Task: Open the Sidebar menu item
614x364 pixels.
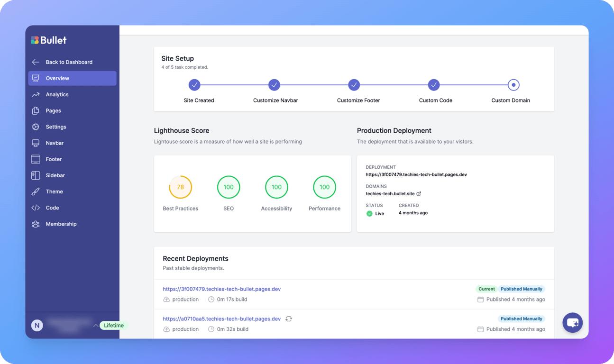Action: (72, 175)
